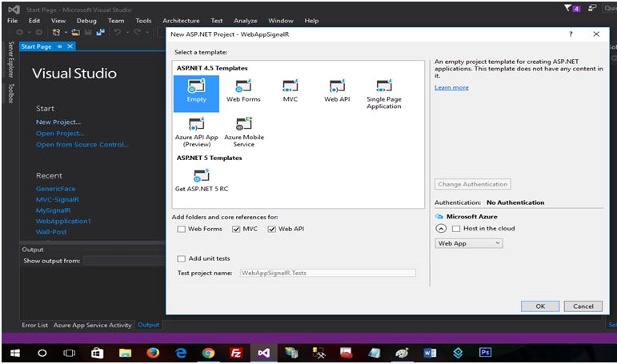Open the Architecture menu
The width and height of the screenshot is (617, 364).
pyautogui.click(x=181, y=21)
